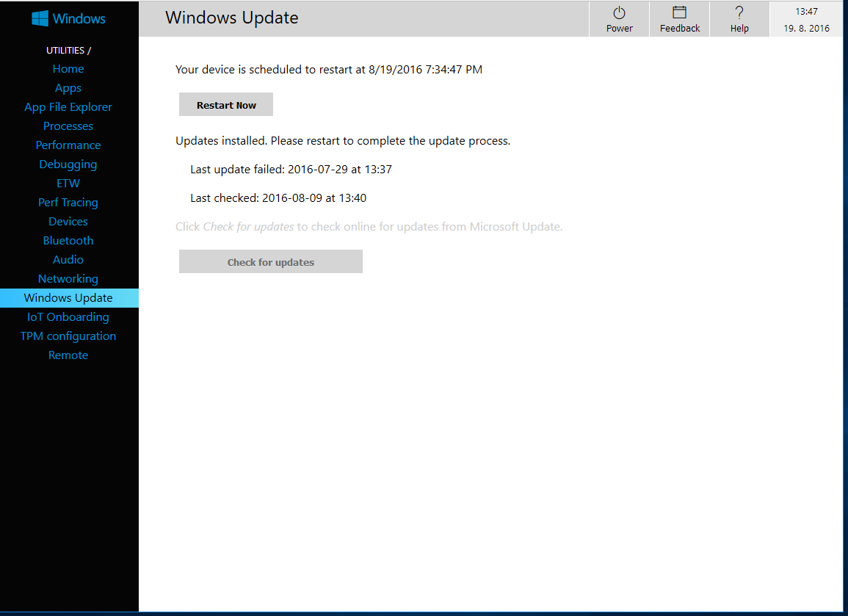
Task: Open the Apps page
Action: pyautogui.click(x=68, y=87)
